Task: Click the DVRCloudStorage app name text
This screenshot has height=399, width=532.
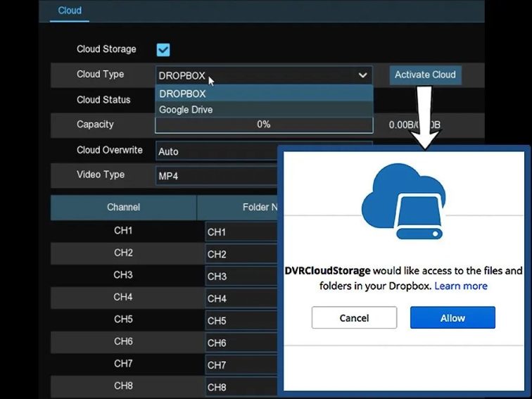Action: point(327,271)
